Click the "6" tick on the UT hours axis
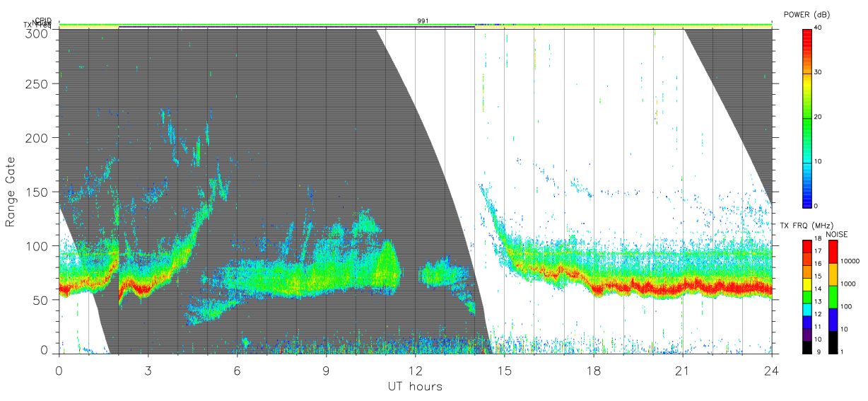 pos(237,370)
